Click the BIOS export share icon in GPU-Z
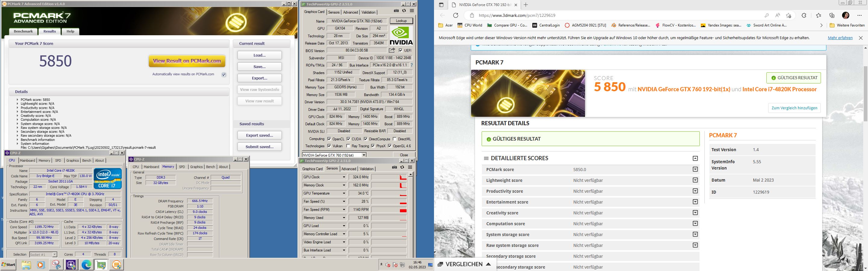This screenshot has height=271, width=868. coord(392,50)
